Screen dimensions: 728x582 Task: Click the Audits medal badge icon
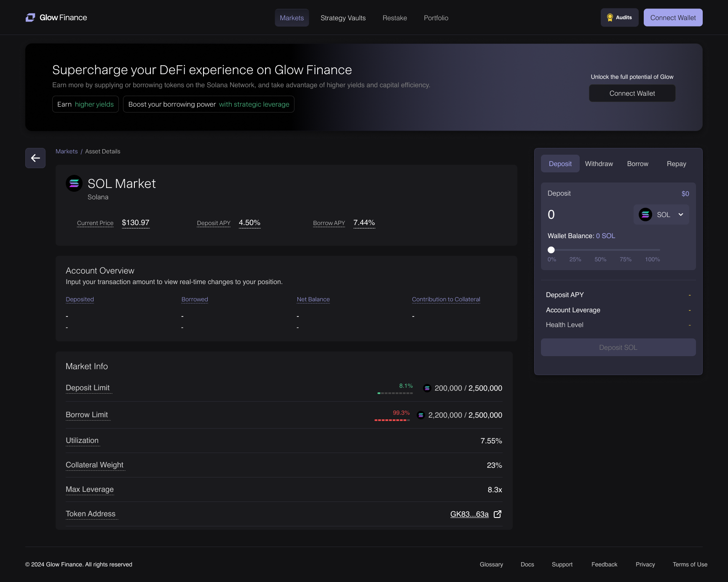click(x=610, y=18)
